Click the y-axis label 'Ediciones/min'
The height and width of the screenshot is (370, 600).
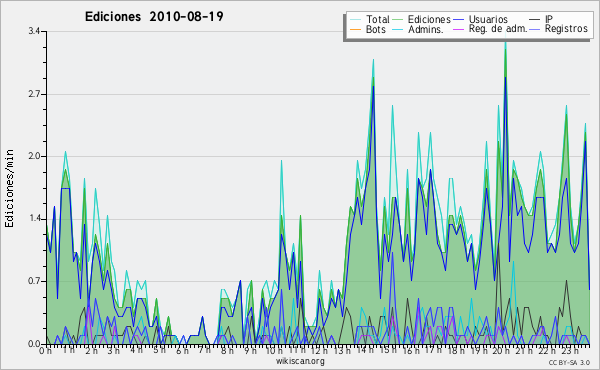tap(9, 188)
